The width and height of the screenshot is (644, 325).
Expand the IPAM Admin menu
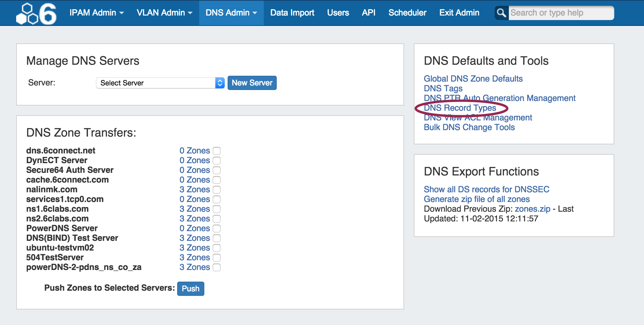96,13
